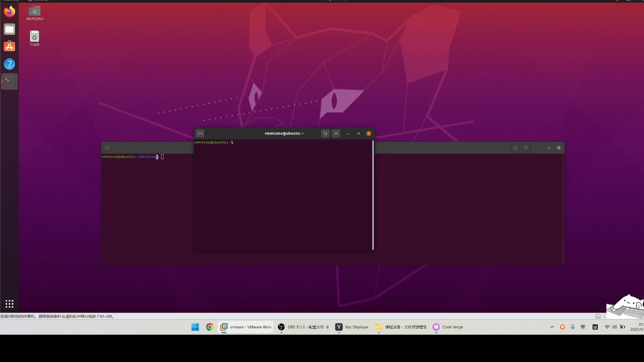The image size is (644, 362).
Task: Open hamburger menu in background Desktop terminal
Action: tap(526, 148)
